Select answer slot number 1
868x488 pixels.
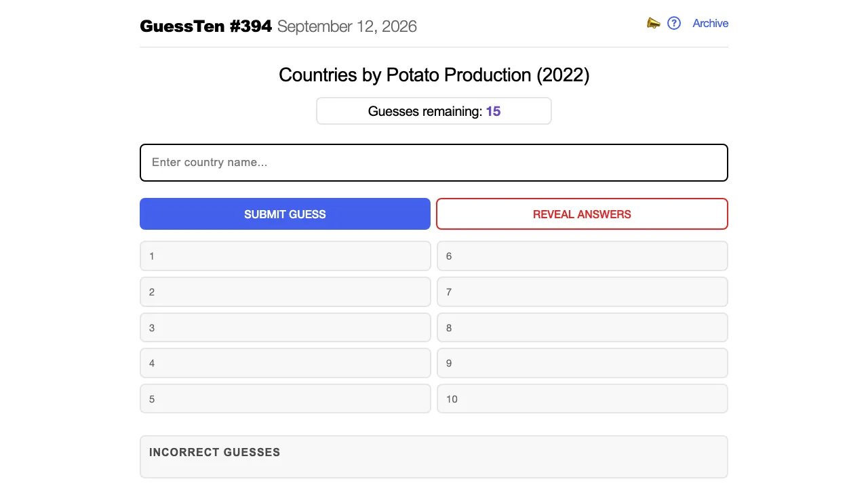click(285, 256)
